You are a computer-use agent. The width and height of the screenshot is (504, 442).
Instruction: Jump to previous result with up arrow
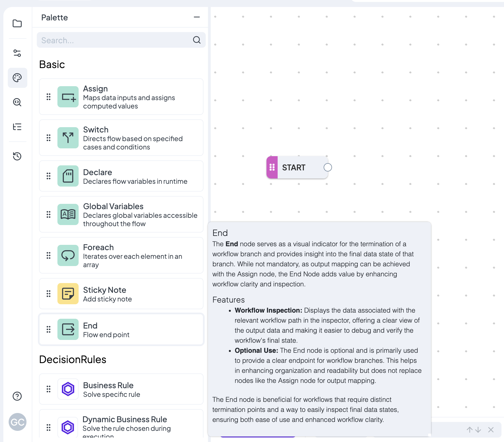pos(470,430)
